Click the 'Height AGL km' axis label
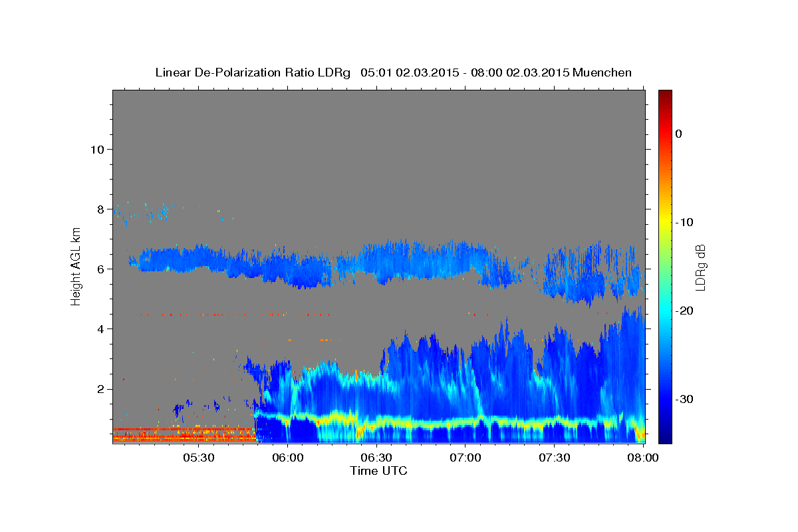 [76, 266]
